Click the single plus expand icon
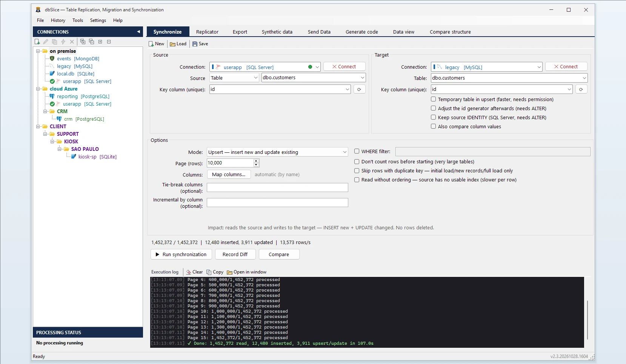The width and height of the screenshot is (626, 364). tap(100, 42)
